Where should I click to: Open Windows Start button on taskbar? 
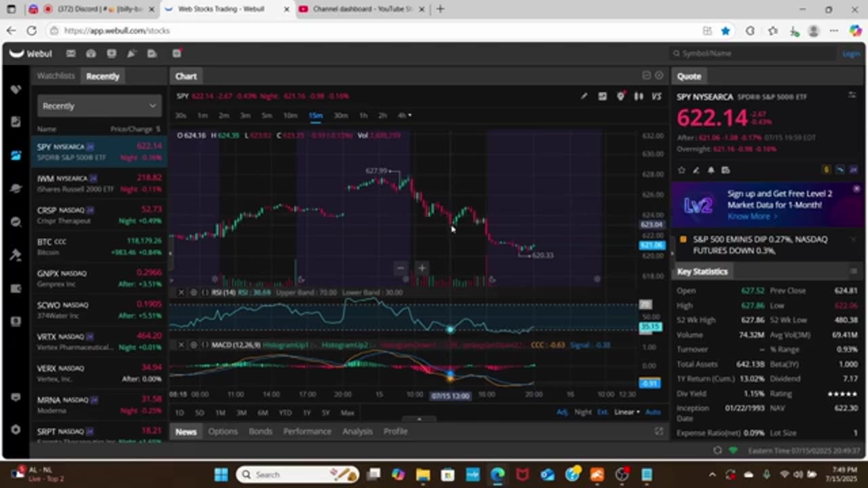tap(221, 474)
